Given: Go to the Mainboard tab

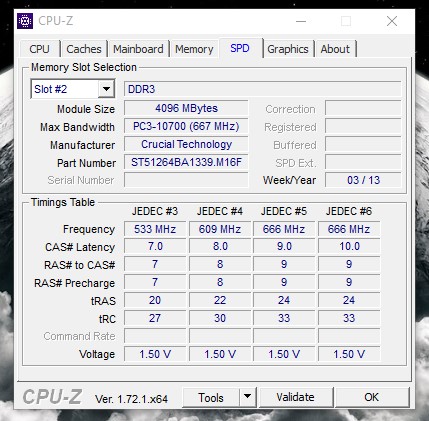Looking at the screenshot, I should [138, 49].
